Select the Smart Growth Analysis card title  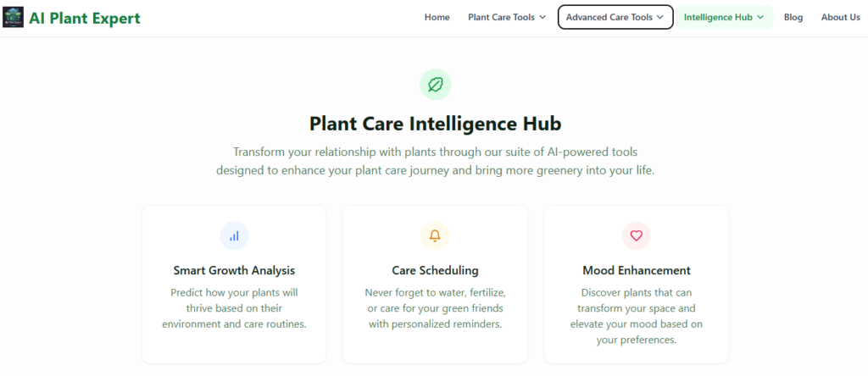click(234, 271)
